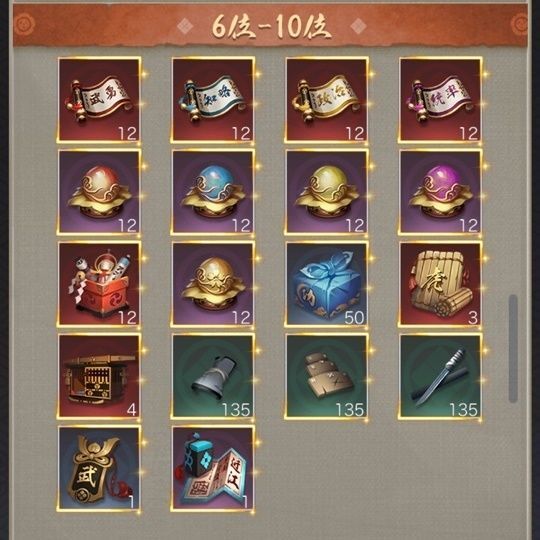Image resolution: width=540 pixels, height=540 pixels.
Task: Open the lacquered chest item with 4
Action: tap(99, 376)
